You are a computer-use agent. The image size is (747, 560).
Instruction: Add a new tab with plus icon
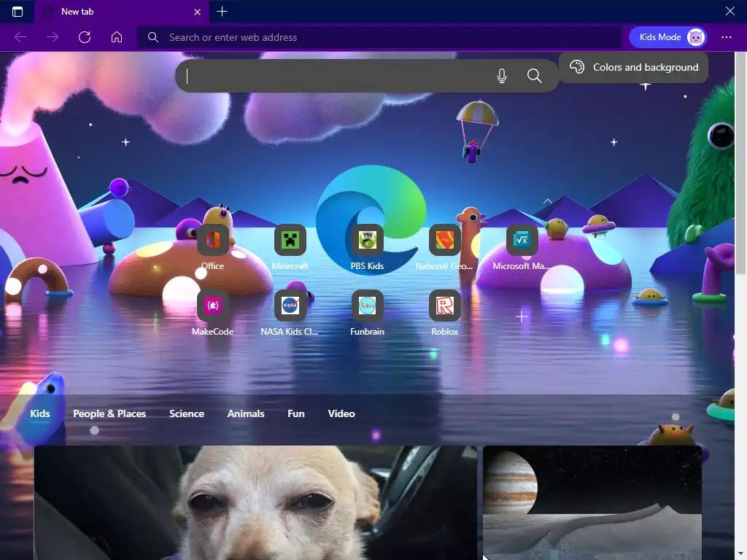pos(222,12)
